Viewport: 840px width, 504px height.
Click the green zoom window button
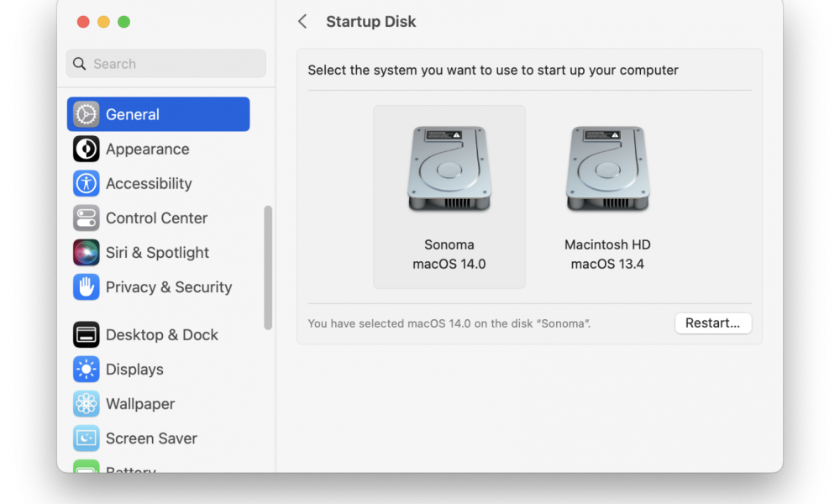tap(123, 22)
